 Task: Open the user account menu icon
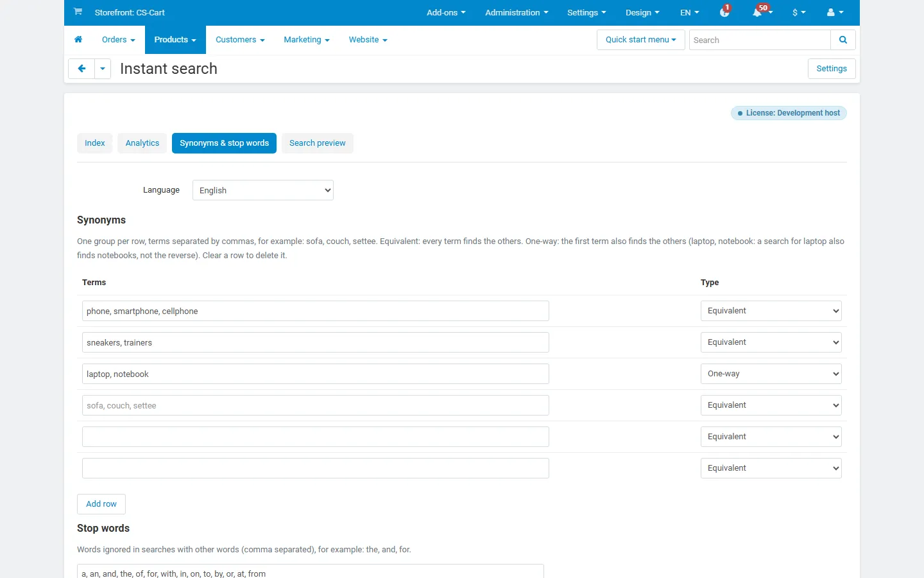(x=835, y=12)
